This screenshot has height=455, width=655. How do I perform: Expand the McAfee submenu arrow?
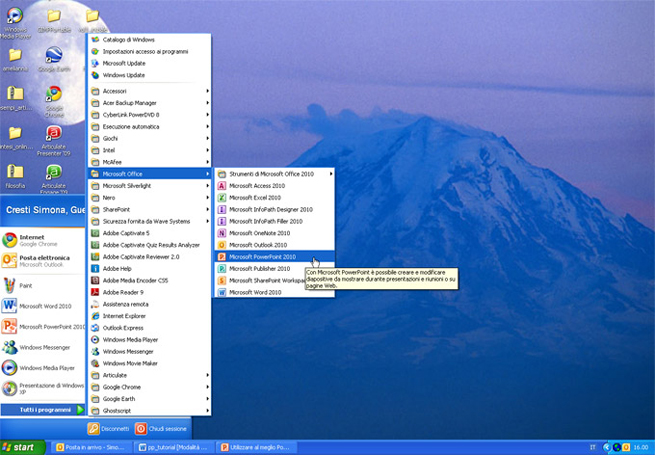[x=207, y=162]
